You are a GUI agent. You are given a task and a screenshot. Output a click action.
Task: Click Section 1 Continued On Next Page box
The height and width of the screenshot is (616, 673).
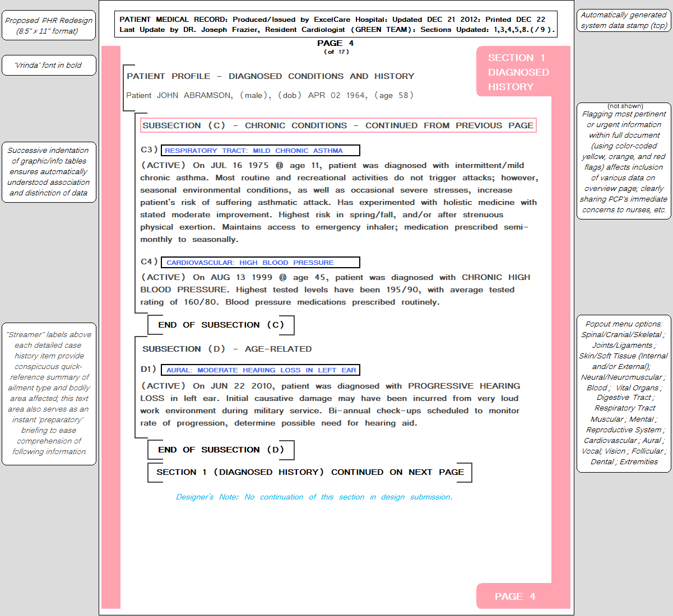point(310,472)
